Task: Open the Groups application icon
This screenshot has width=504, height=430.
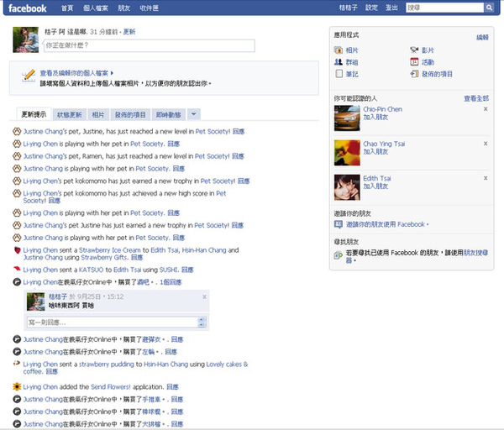Action: 339,62
